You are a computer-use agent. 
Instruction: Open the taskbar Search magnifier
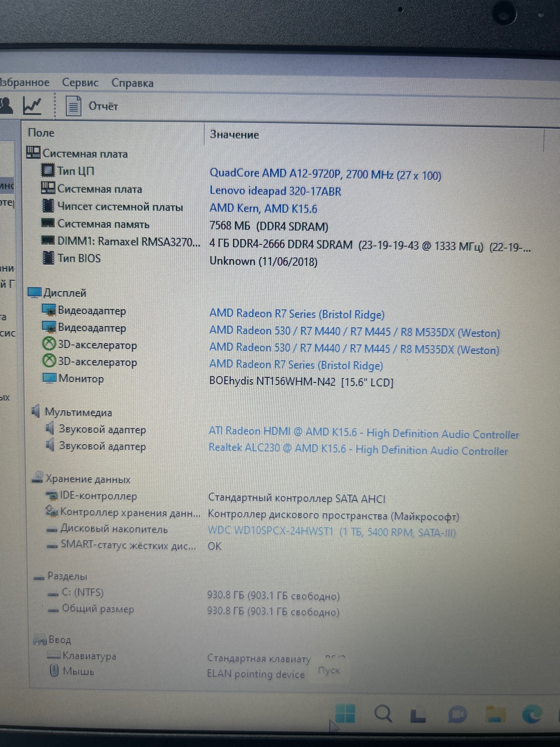(383, 713)
